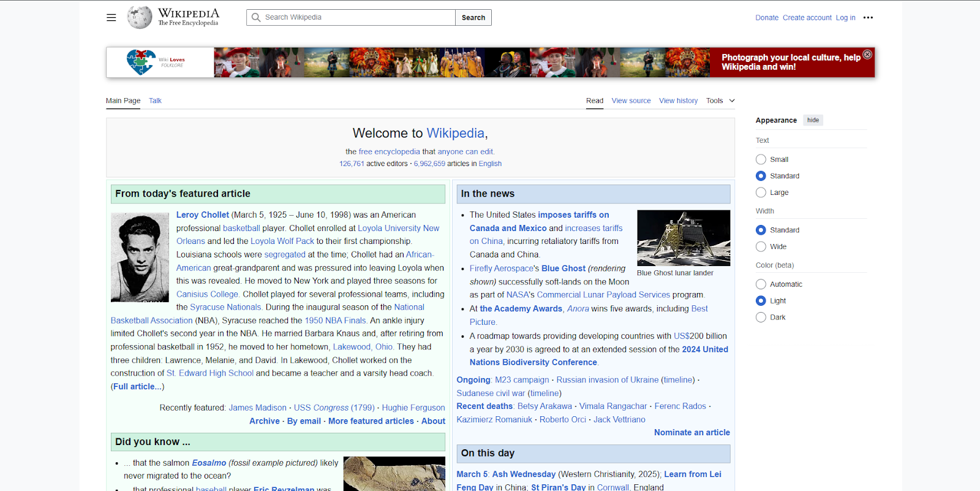The image size is (980, 491).
Task: Click the Wikipedia globe logo
Action: tap(140, 17)
